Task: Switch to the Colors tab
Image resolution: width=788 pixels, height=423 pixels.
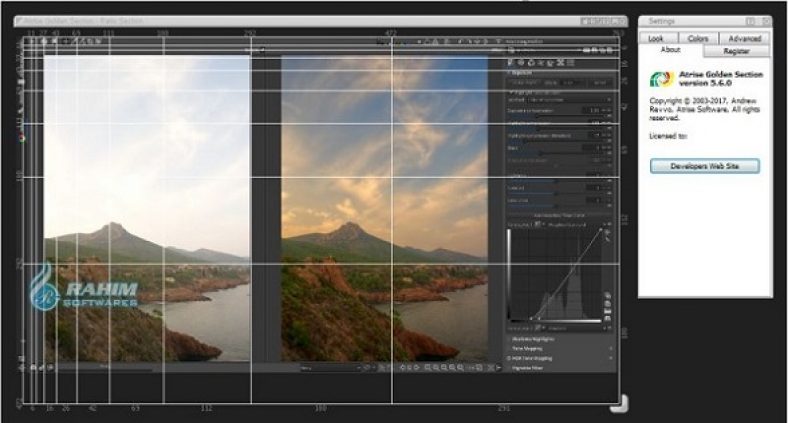Action: pyautogui.click(x=700, y=38)
